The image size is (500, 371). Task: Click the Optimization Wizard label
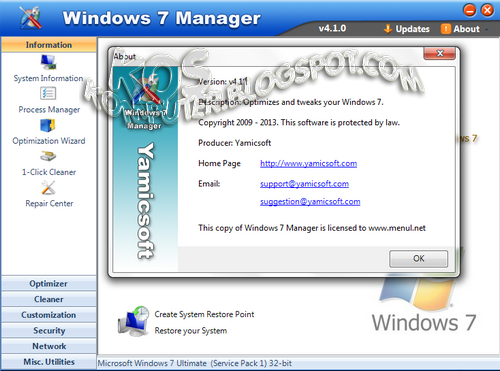click(49, 141)
